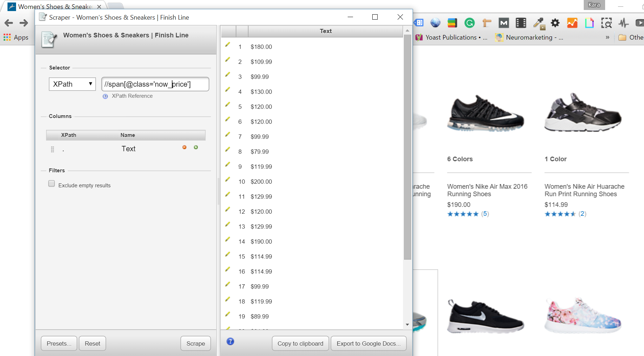Open the XPath Reference link

132,96
